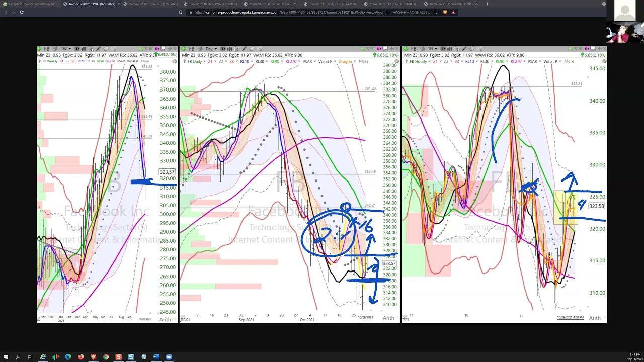Click price label 323.57 on daily chart
Screen dimensions: 644x362
tap(389, 263)
